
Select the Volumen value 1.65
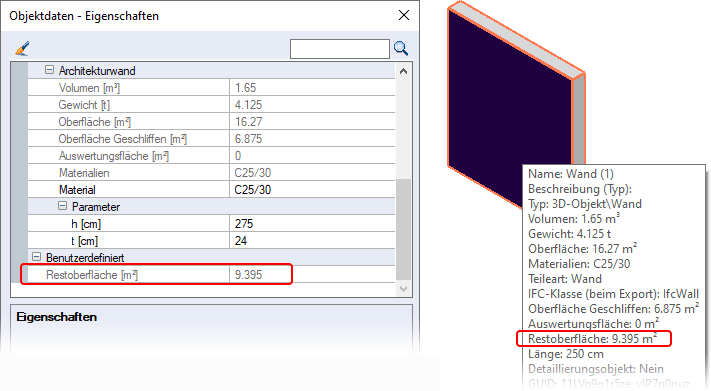(x=245, y=88)
